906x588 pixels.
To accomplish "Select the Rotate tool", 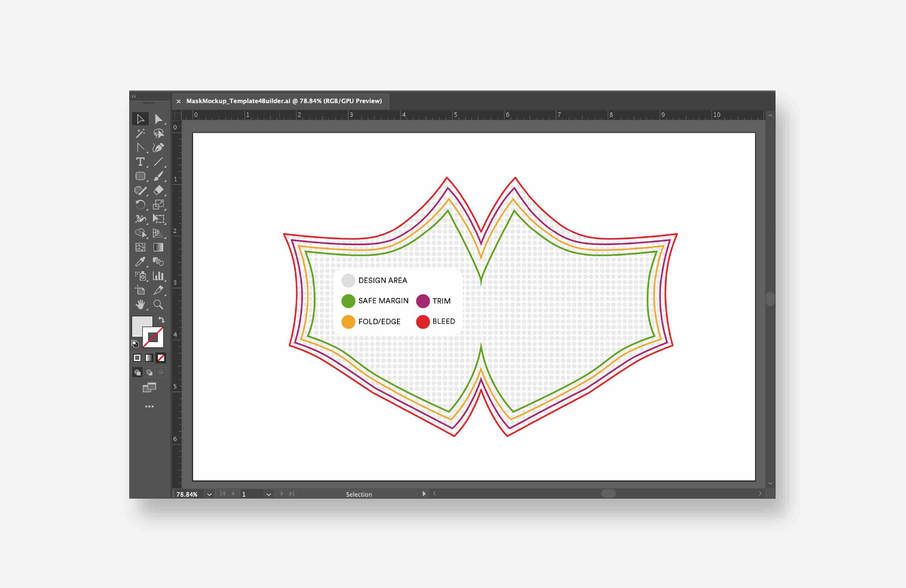I will [x=140, y=205].
